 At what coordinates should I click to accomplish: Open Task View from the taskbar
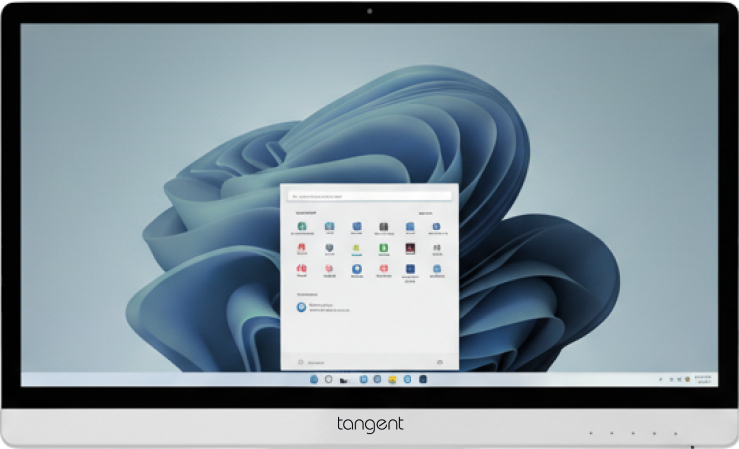tap(343, 380)
